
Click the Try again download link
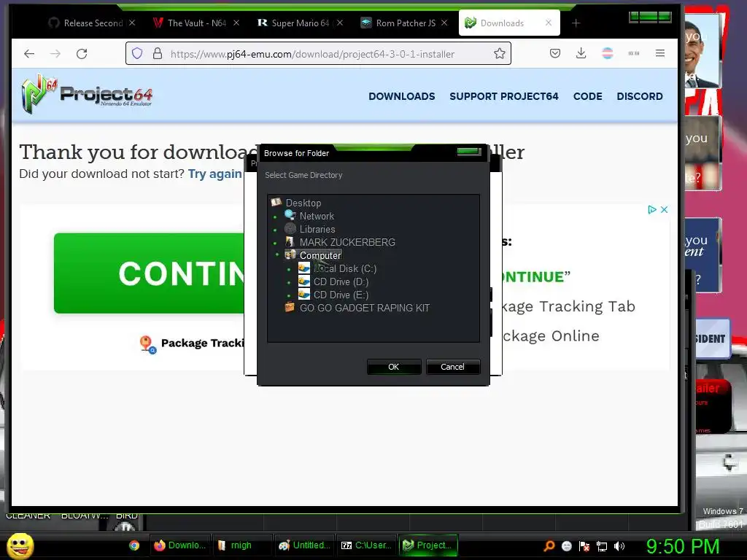tap(215, 174)
